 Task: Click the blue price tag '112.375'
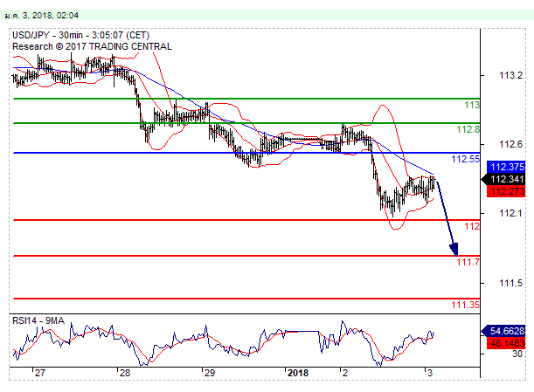coord(506,167)
